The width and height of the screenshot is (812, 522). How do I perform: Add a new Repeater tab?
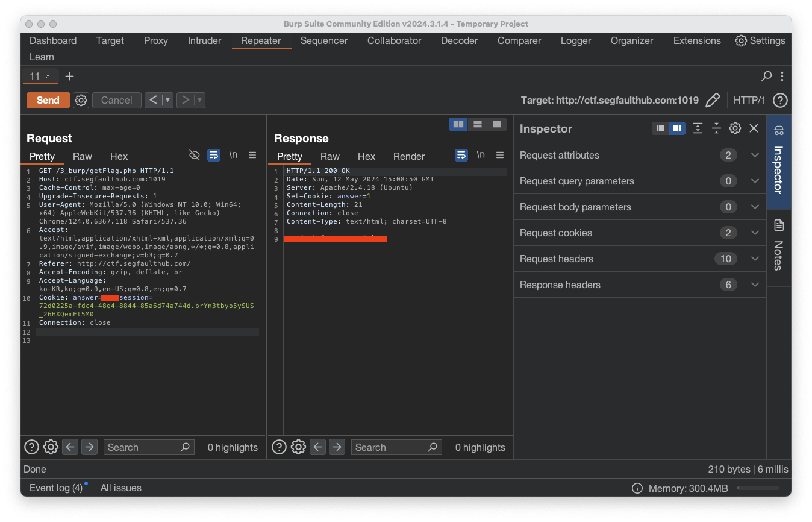pos(69,76)
